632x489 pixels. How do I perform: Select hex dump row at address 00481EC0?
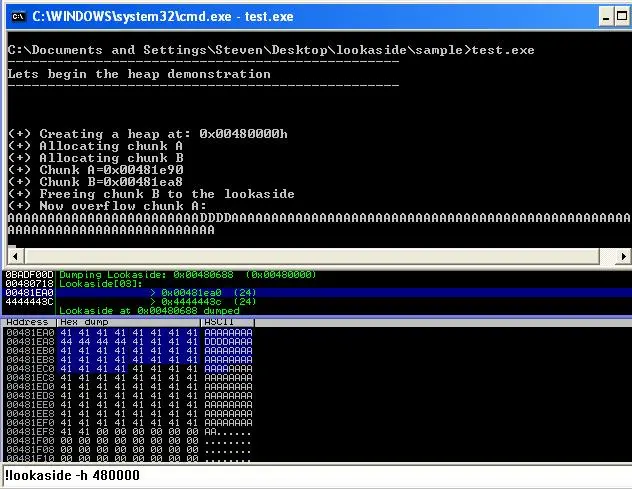click(x=129, y=369)
